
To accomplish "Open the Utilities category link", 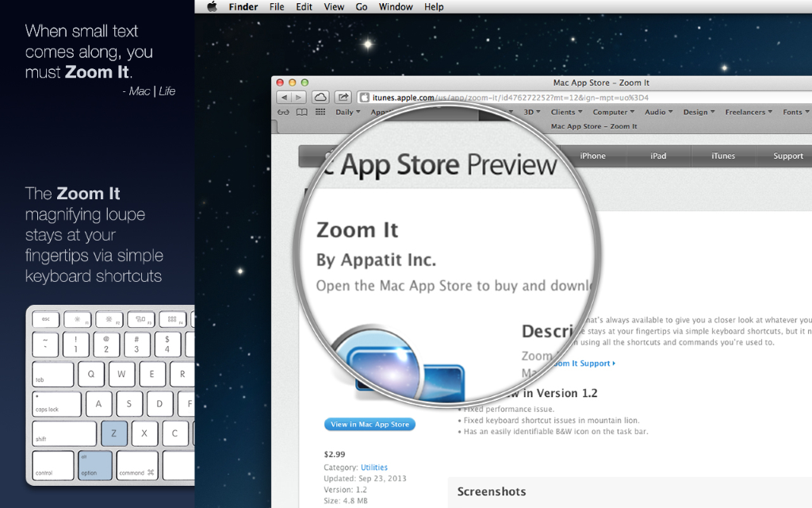I will (x=374, y=467).
